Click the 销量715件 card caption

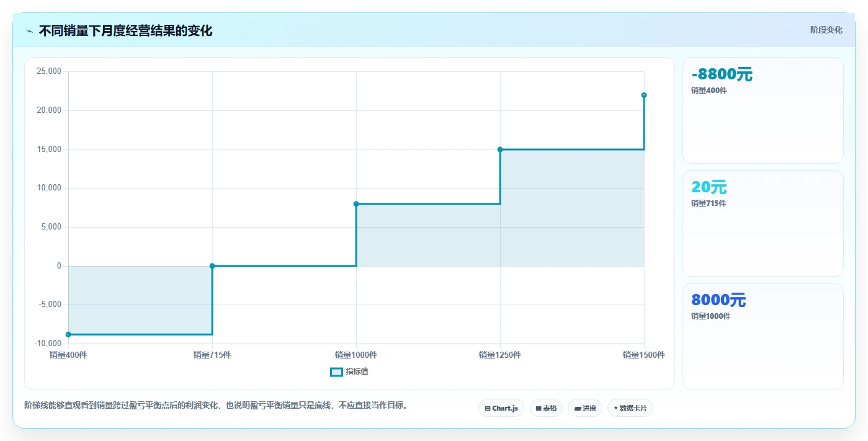point(709,203)
